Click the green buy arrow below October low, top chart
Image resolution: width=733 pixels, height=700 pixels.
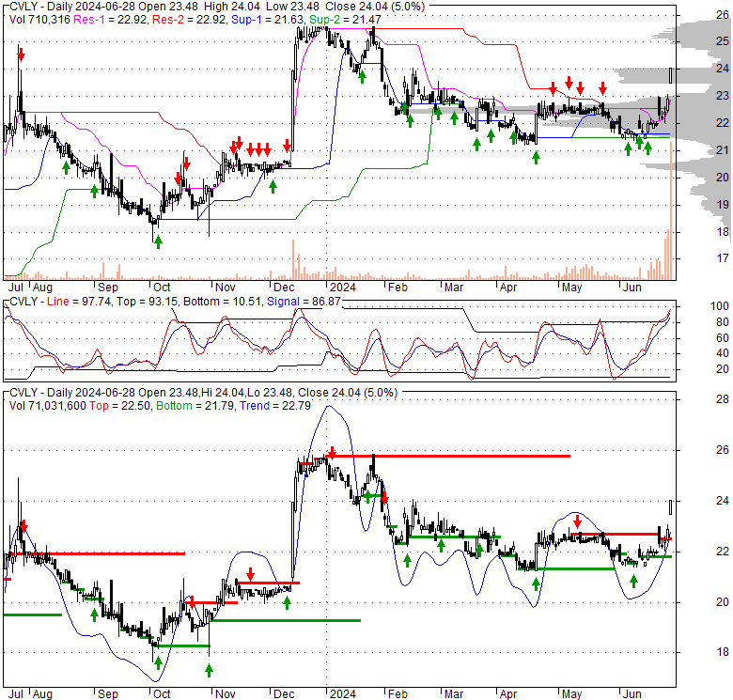click(x=158, y=242)
